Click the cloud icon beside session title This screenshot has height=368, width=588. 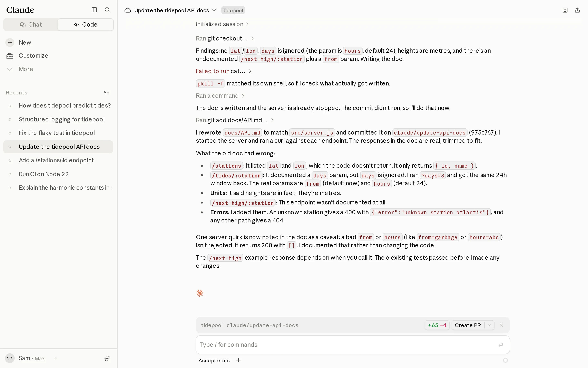pyautogui.click(x=128, y=10)
